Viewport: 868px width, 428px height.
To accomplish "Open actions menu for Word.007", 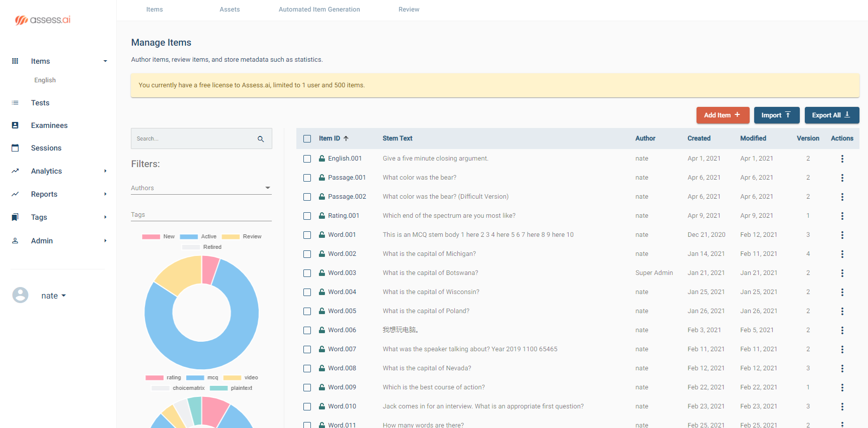I will [x=842, y=349].
